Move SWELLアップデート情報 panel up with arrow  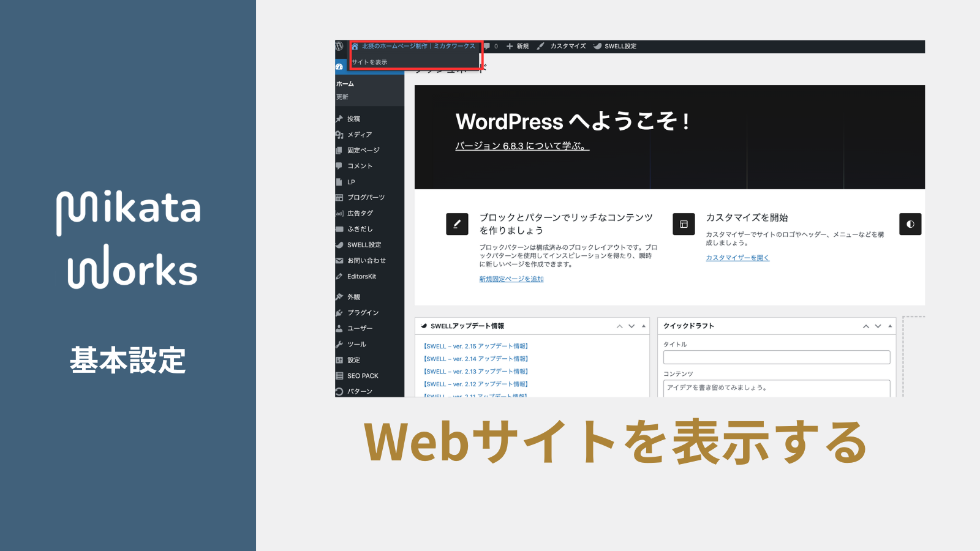pos(620,326)
